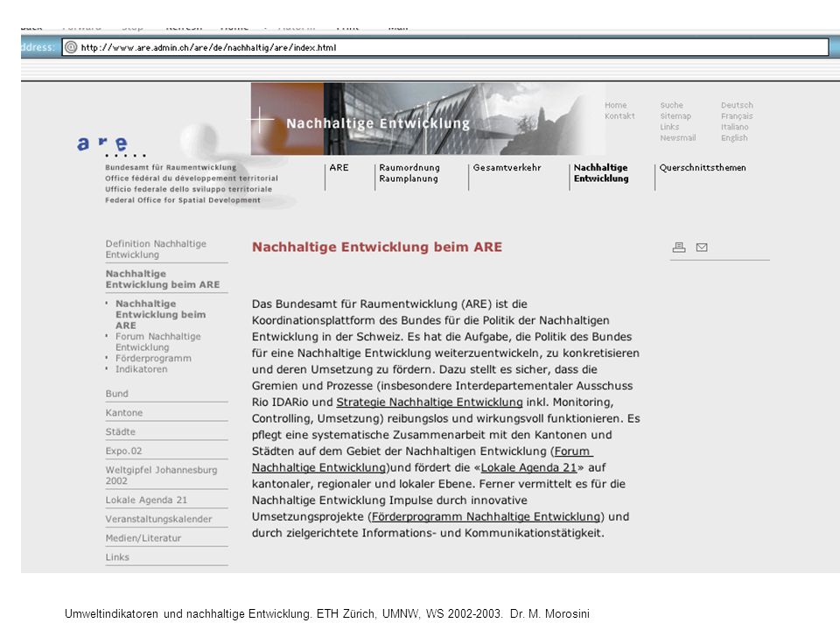Click Ufficio federale dello sviluppo territoriale text
The width and height of the screenshot is (840, 630).
click(189, 189)
